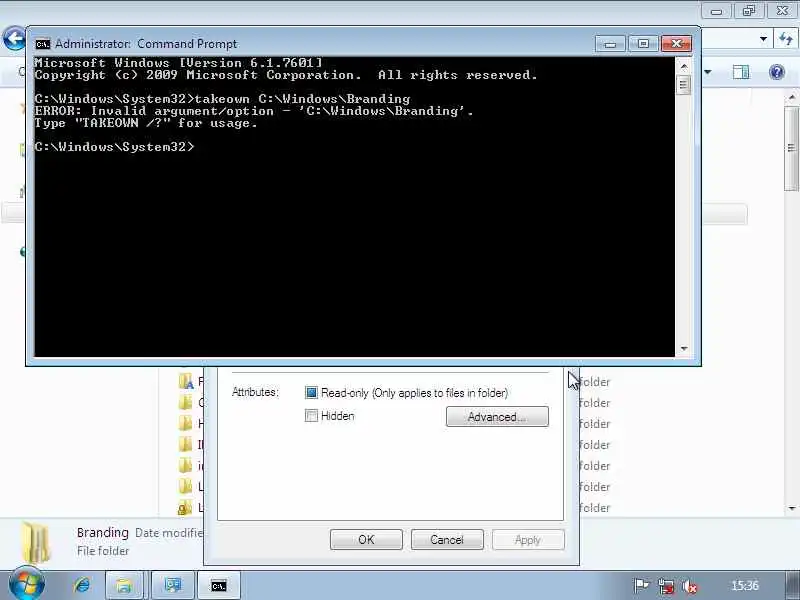Restore down the background Explorer window
The width and height of the screenshot is (800, 600).
tap(748, 11)
